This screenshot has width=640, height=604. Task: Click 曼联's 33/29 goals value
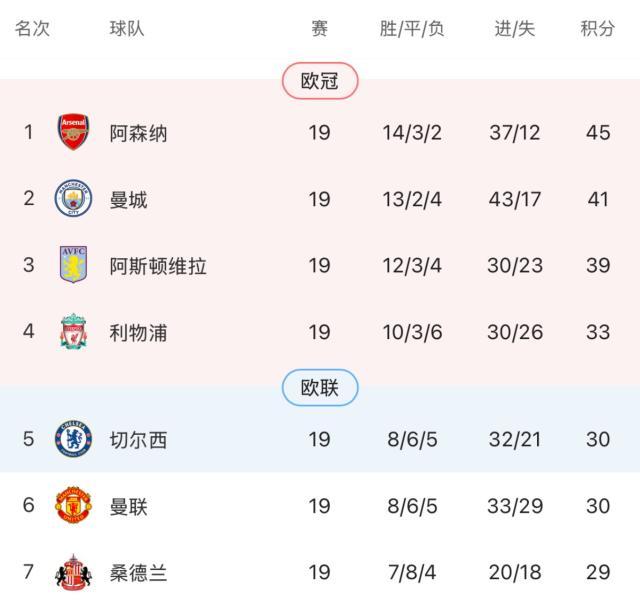pyautogui.click(x=515, y=506)
